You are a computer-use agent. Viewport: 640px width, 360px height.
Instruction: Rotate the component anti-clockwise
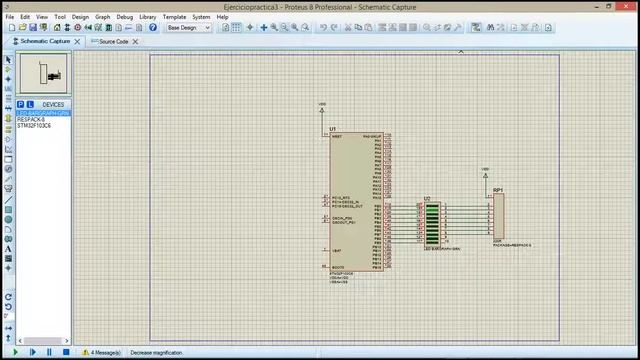pyautogui.click(x=8, y=307)
